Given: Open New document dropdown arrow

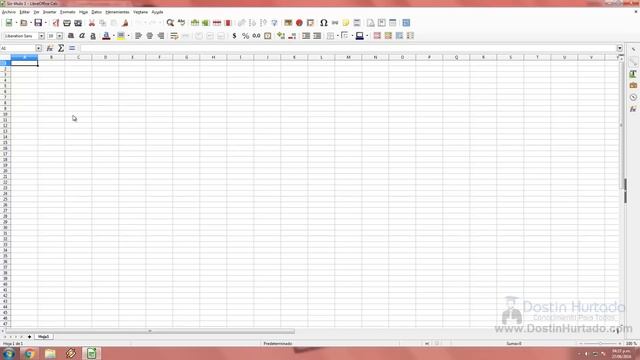Looking at the screenshot, I should pyautogui.click(x=16, y=23).
